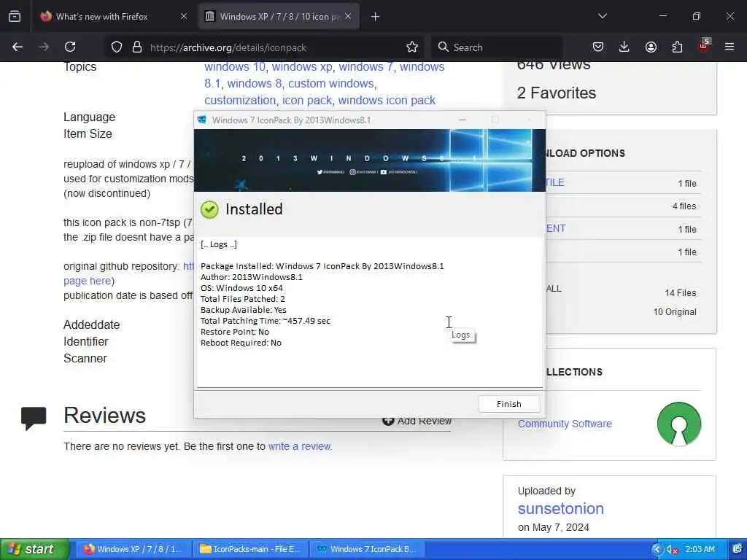Open the Firefox downloads panel
The image size is (747, 560).
pos(624,47)
